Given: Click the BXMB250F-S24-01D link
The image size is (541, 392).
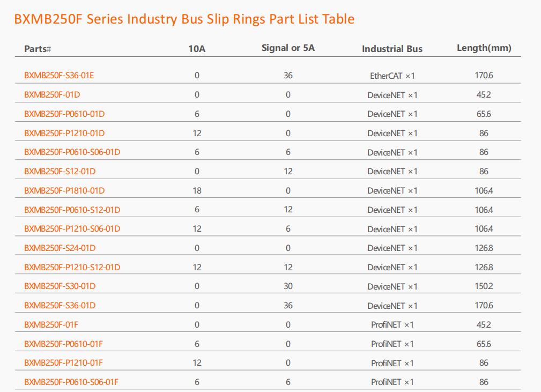Looking at the screenshot, I should click(60, 248).
